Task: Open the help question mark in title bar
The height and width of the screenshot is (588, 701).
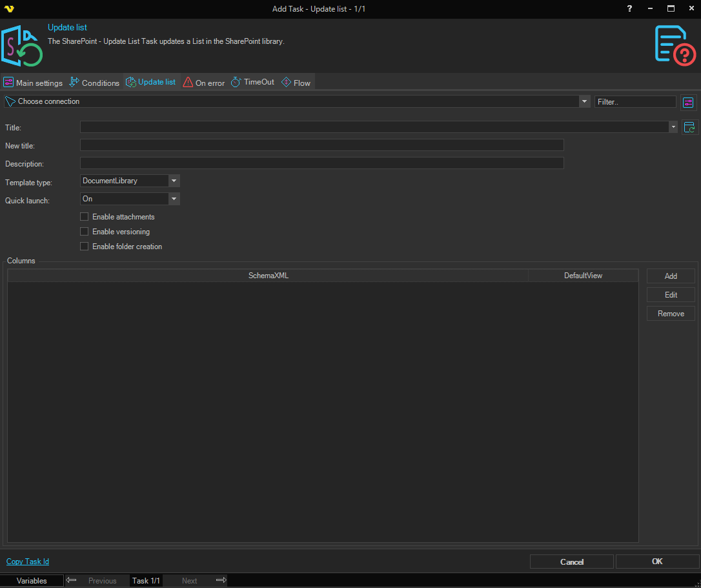Action: pos(629,8)
